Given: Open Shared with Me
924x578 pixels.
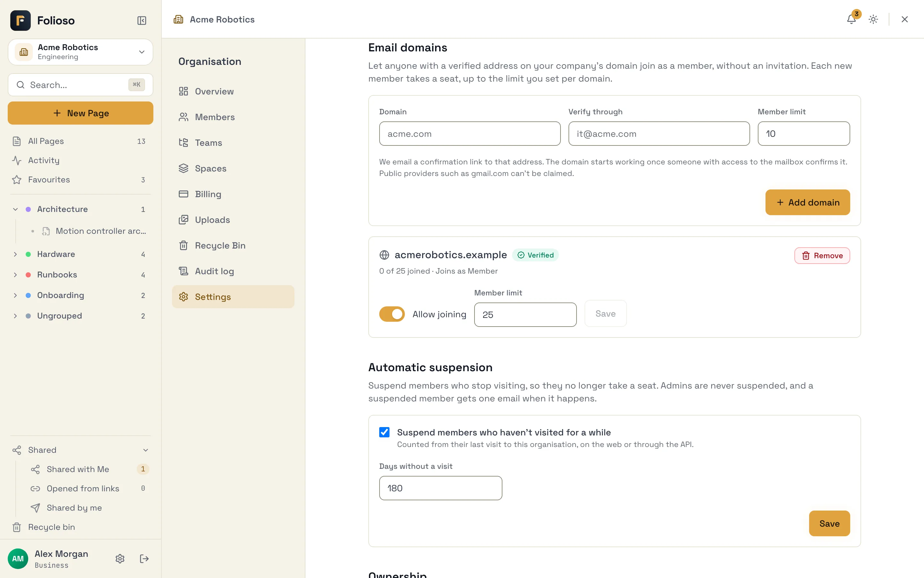Looking at the screenshot, I should (89, 469).
